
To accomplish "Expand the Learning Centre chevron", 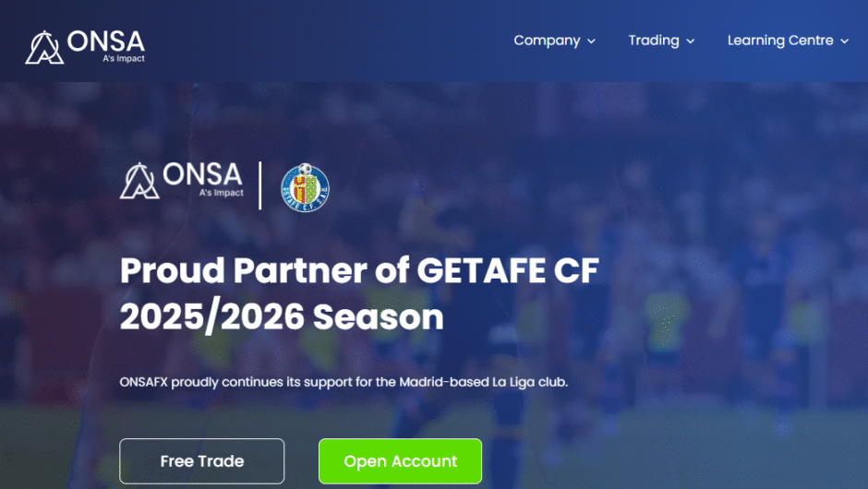I will pyautogui.click(x=844, y=41).
